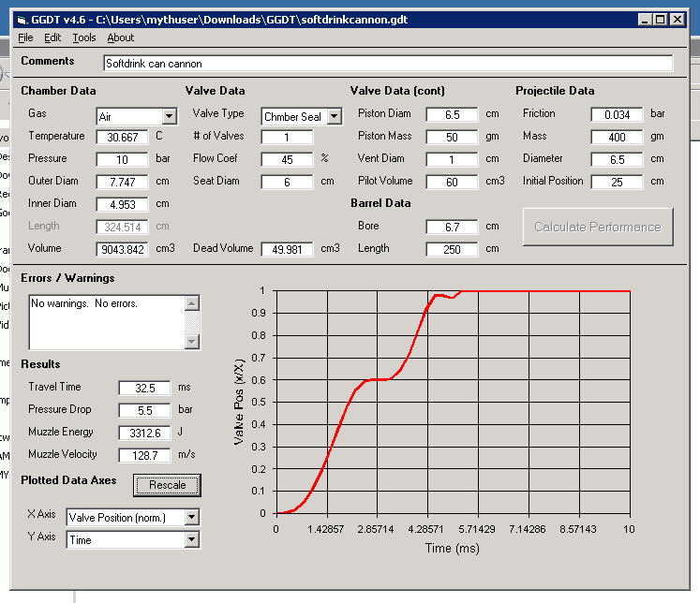Select the barrel Length input field
Viewport: 700px width, 603px height.
click(x=452, y=249)
